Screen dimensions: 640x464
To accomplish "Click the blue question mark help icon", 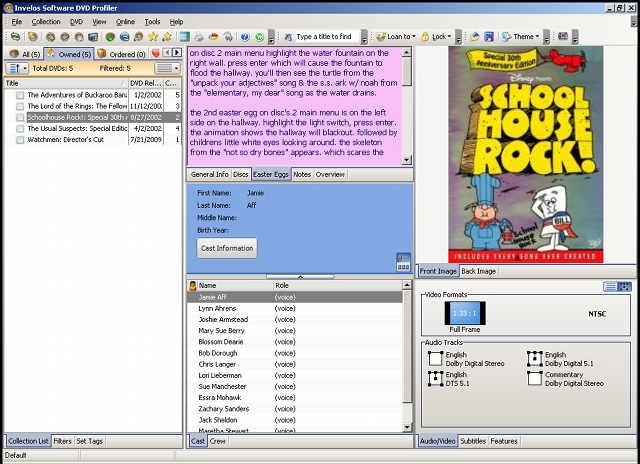I will [245, 37].
